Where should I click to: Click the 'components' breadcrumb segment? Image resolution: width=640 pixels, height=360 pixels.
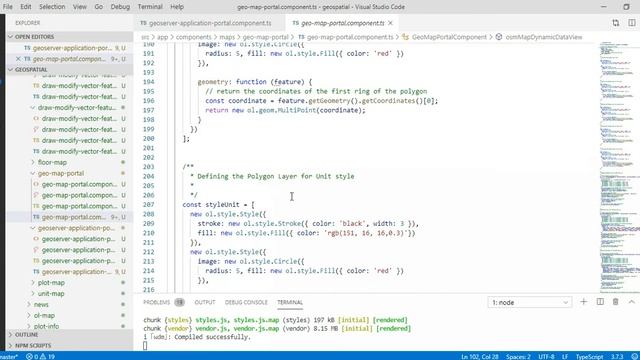[193, 37]
